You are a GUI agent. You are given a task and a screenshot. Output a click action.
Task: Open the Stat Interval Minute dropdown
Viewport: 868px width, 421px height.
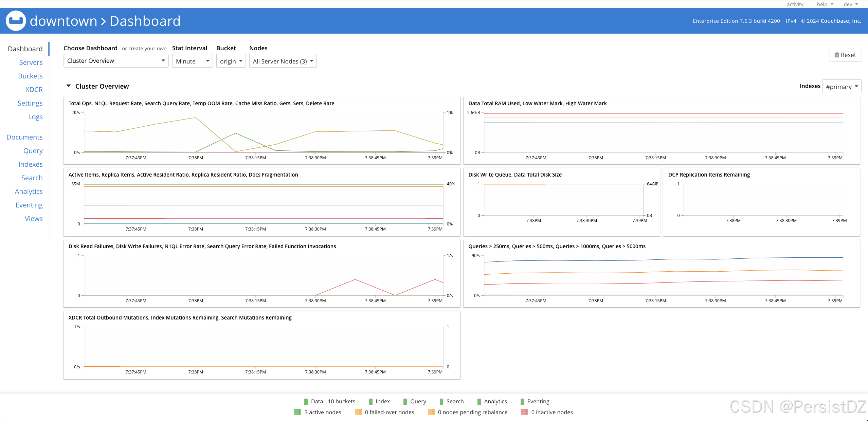(x=192, y=61)
